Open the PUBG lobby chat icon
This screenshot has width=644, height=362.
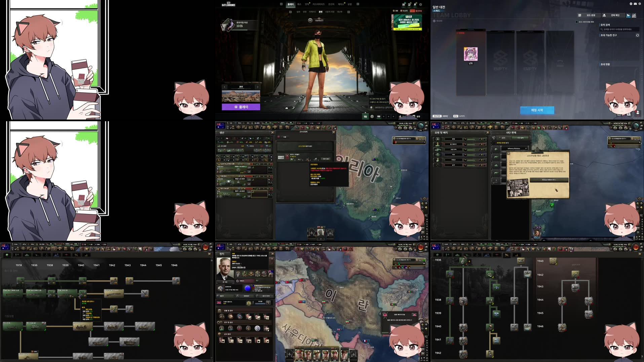click(x=365, y=117)
